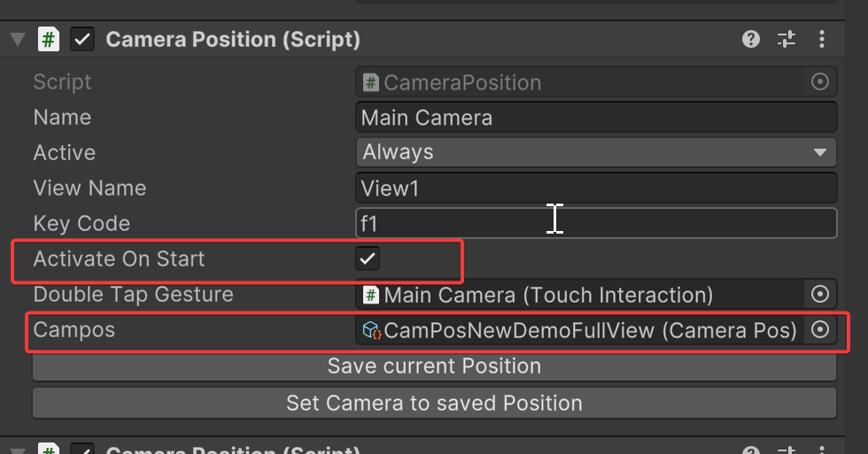
Task: Click Save current Position button
Action: click(x=434, y=366)
